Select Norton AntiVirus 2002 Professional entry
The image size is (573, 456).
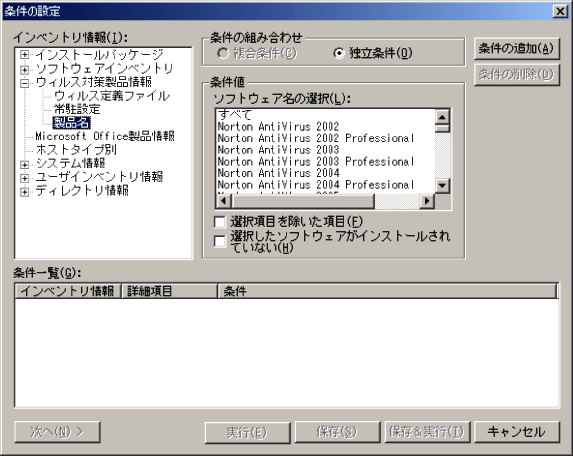tap(326, 138)
